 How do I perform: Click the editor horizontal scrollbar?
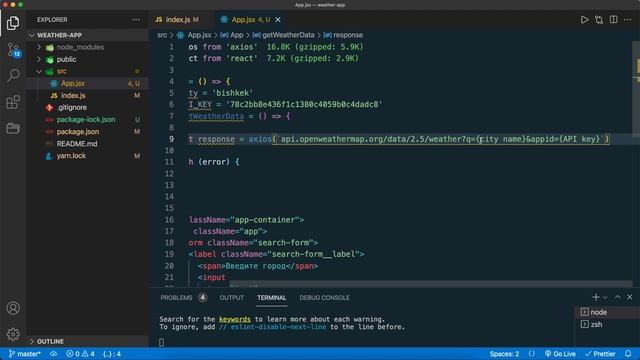[x=431, y=284]
